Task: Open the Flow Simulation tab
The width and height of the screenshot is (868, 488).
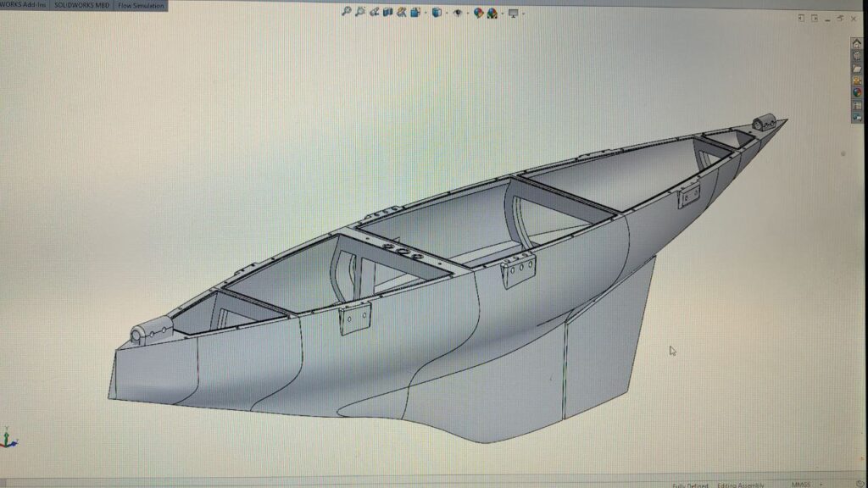Action: (x=141, y=6)
